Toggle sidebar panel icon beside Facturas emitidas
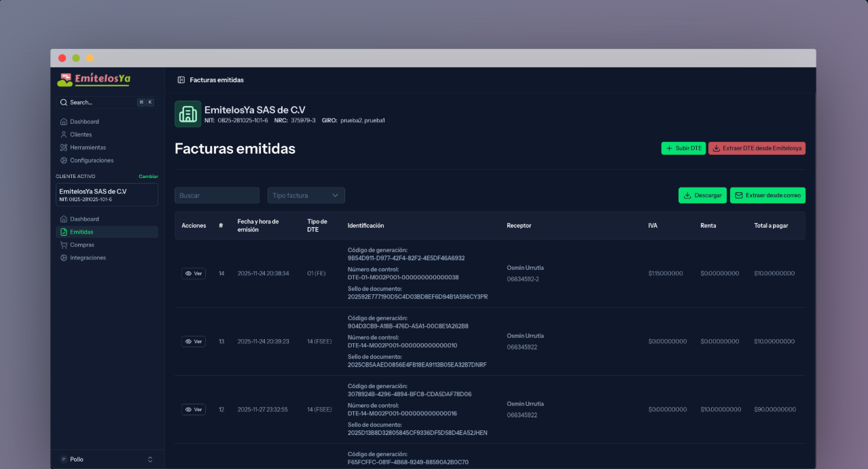The height and width of the screenshot is (469, 868). [x=181, y=80]
